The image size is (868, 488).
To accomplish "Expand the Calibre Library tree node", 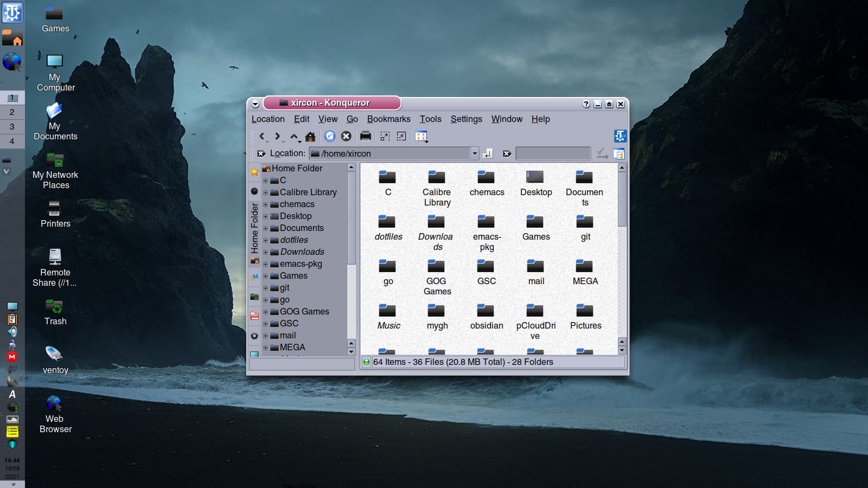I will 265,192.
